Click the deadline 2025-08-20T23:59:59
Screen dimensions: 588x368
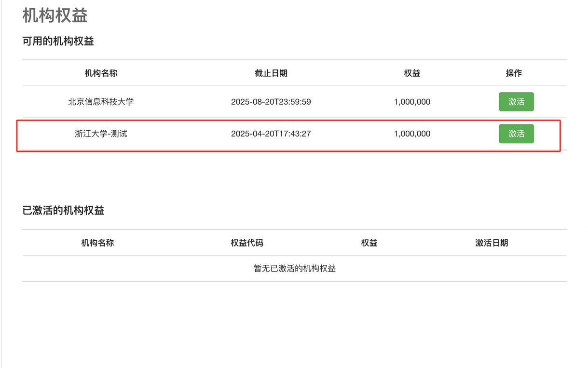[x=271, y=102]
